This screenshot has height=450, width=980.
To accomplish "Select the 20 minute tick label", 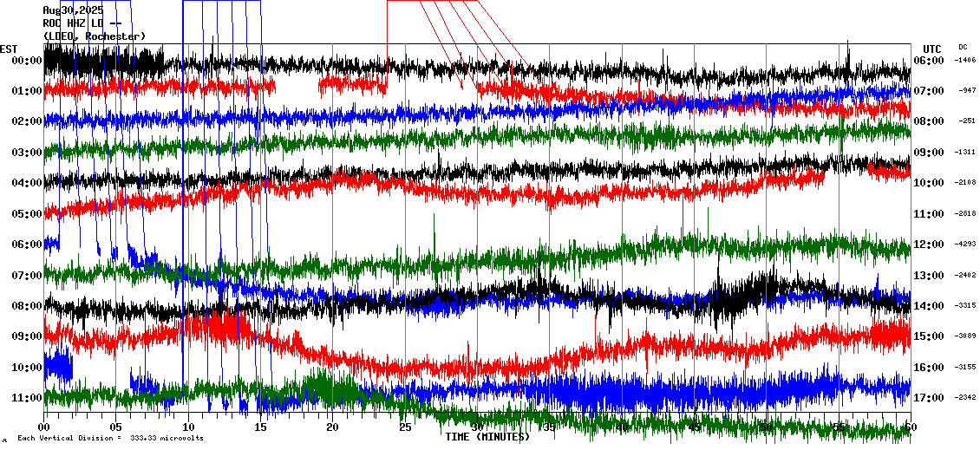I will tap(333, 427).
